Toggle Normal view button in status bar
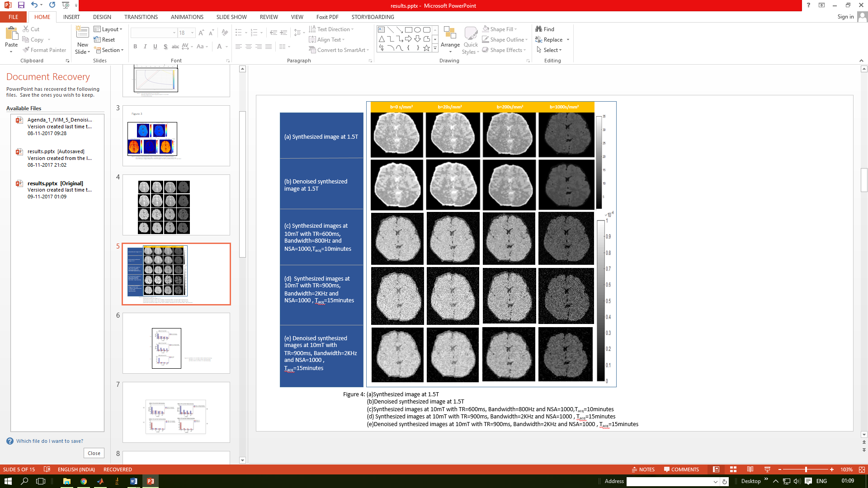 (716, 469)
